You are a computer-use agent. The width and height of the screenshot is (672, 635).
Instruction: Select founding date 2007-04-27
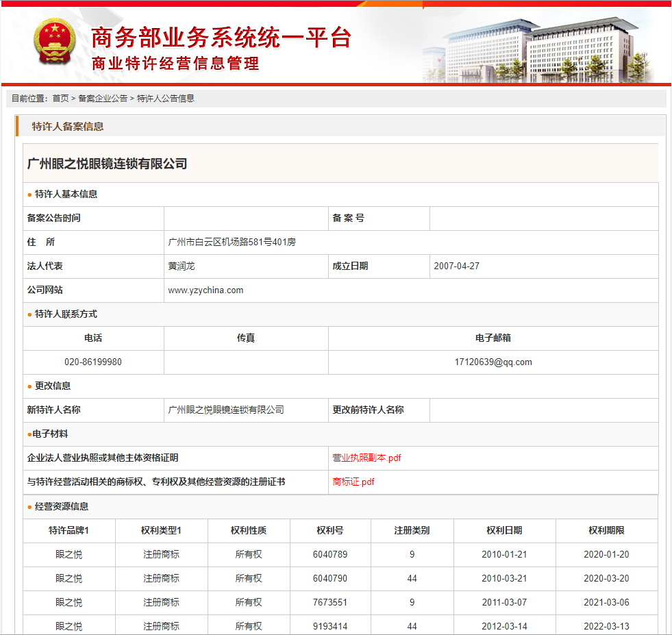click(456, 266)
